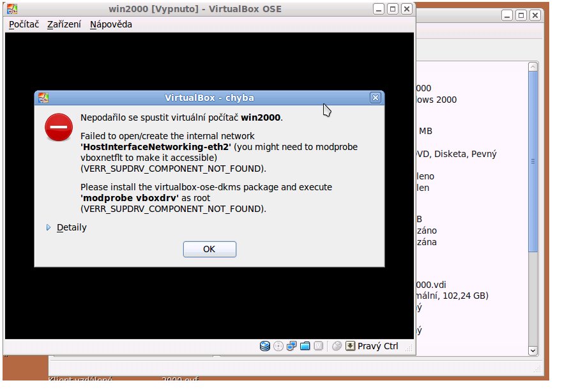Click the 'HostInterfaceNetworking-eth2' bold text
The height and width of the screenshot is (392, 562).
point(156,147)
